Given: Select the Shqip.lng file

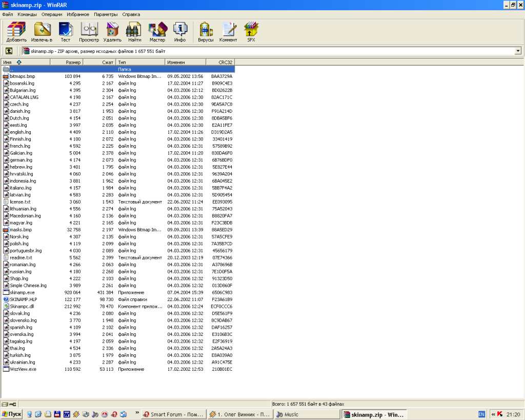Looking at the screenshot, I should [x=118, y=278].
